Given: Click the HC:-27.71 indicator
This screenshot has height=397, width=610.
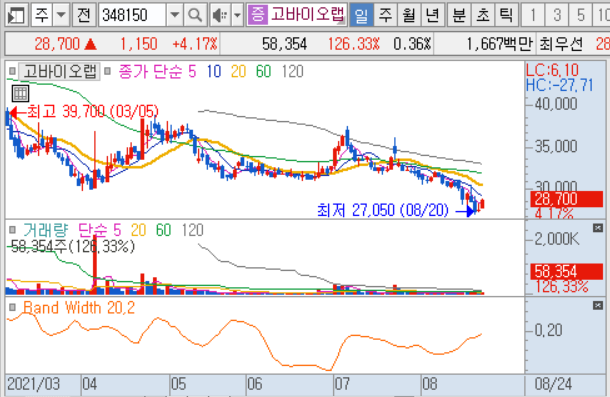Looking at the screenshot, I should coord(559,85).
